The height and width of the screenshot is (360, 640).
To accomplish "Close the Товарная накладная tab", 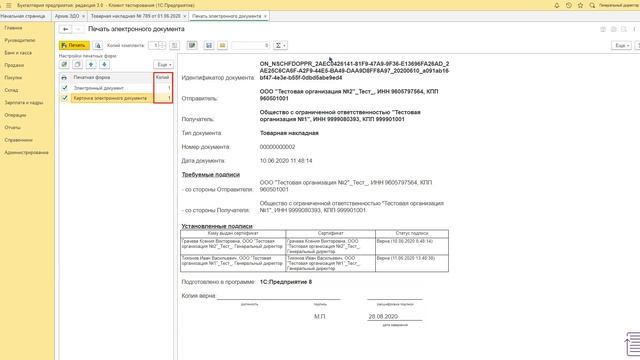I will point(184,16).
